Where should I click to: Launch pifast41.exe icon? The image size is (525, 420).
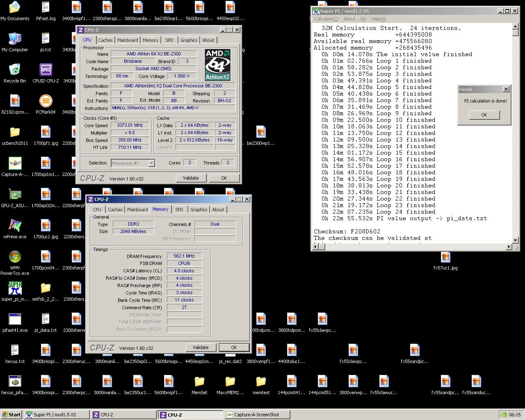tap(15, 323)
